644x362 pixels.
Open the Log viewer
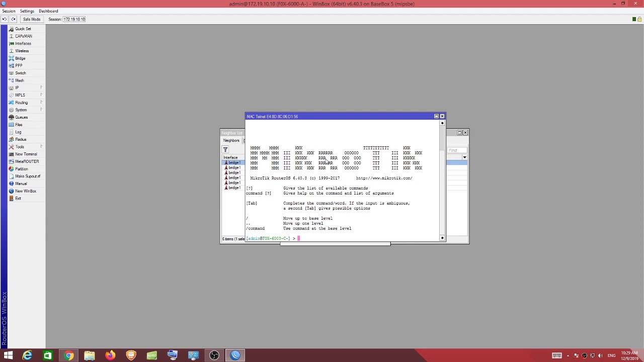click(18, 132)
